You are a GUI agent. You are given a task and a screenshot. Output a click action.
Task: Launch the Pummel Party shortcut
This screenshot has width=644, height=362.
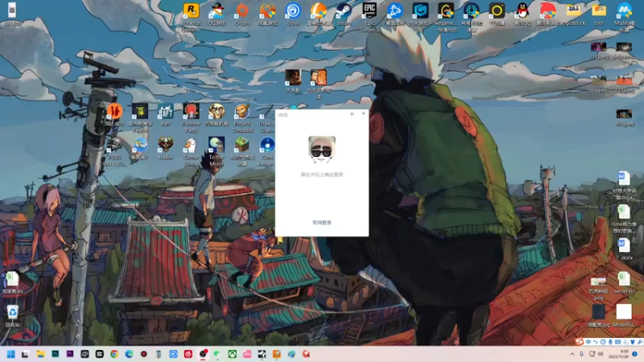click(191, 117)
